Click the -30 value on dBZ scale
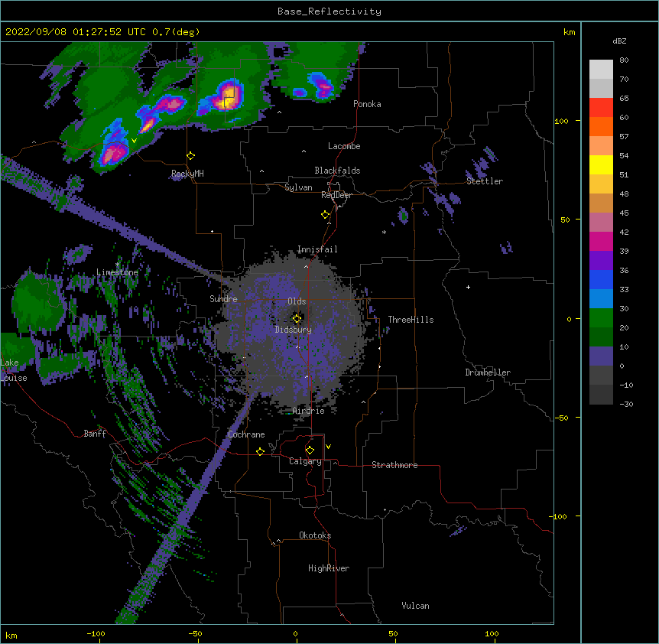Image resolution: width=659 pixels, height=644 pixels. [x=626, y=404]
